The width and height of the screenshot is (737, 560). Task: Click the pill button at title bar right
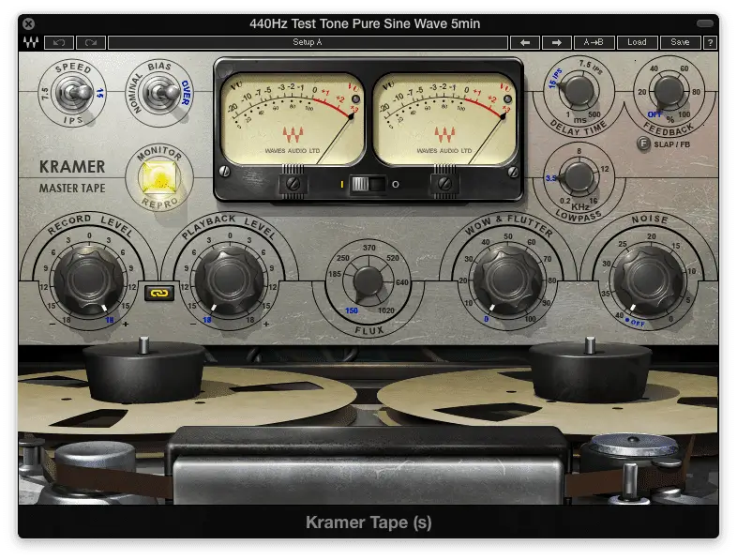coord(704,23)
